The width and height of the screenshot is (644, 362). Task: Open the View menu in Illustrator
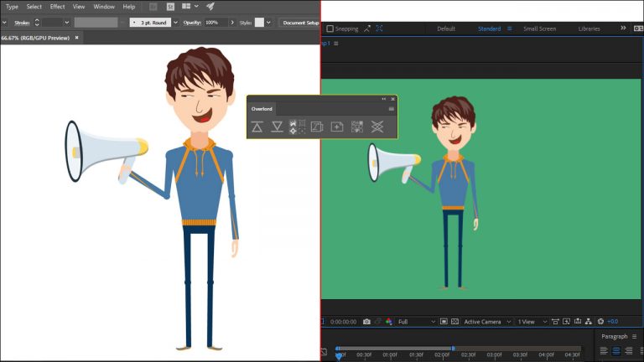coord(79,7)
